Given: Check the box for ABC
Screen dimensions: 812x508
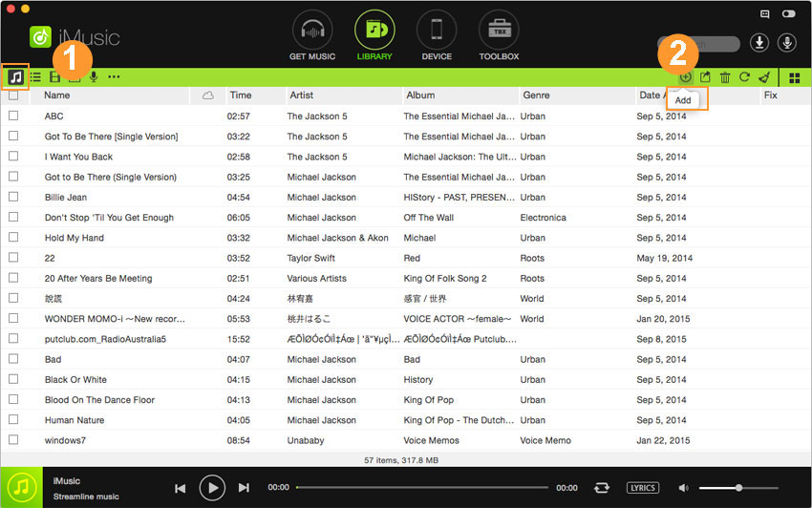Looking at the screenshot, I should (x=13, y=116).
